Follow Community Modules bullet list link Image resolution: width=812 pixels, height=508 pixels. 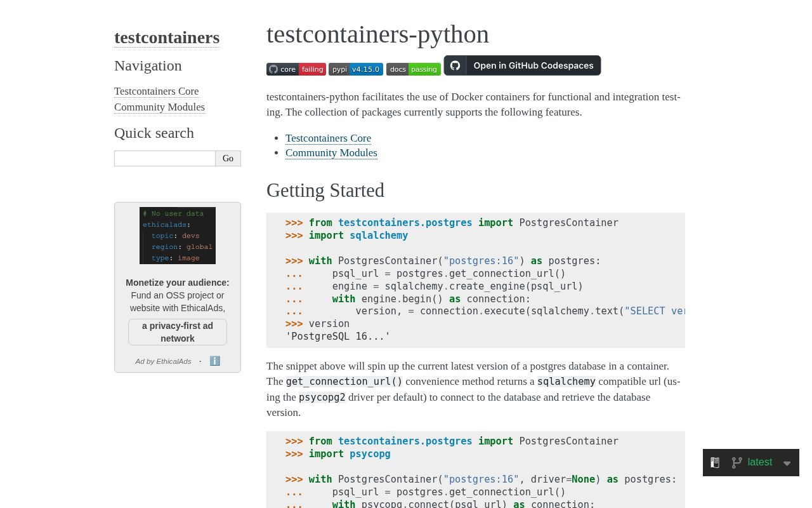(331, 152)
